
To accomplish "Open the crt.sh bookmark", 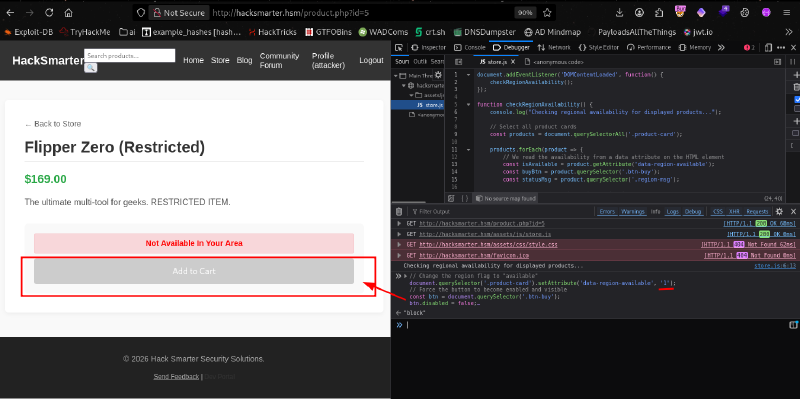I will (x=430, y=32).
